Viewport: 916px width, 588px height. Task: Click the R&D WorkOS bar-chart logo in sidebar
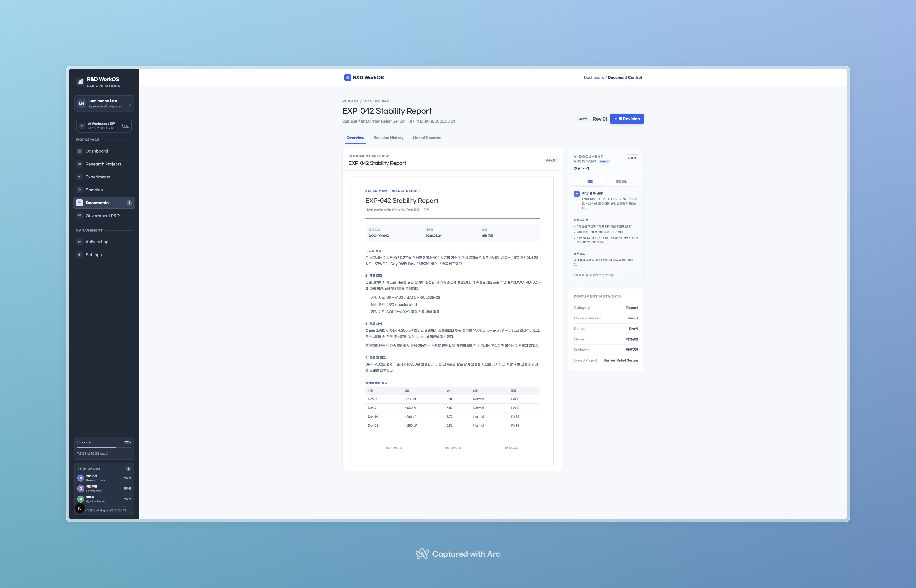[x=80, y=82]
